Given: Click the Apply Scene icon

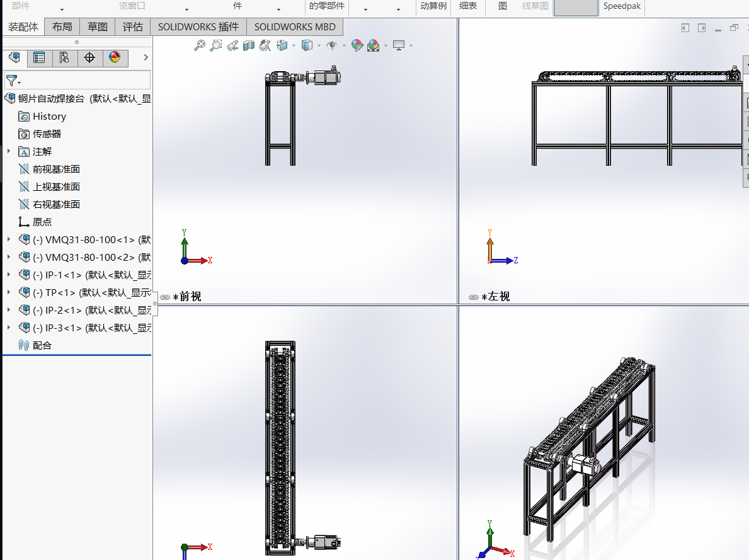Looking at the screenshot, I should pyautogui.click(x=373, y=45).
